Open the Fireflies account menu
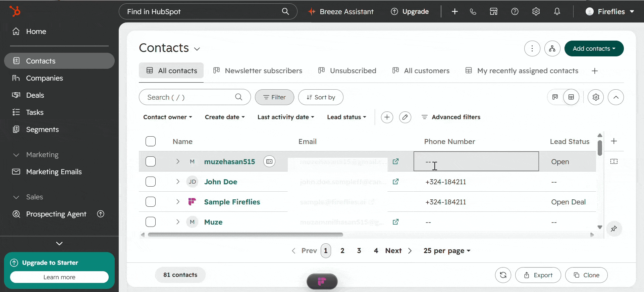This screenshot has width=644, height=292. click(610, 12)
